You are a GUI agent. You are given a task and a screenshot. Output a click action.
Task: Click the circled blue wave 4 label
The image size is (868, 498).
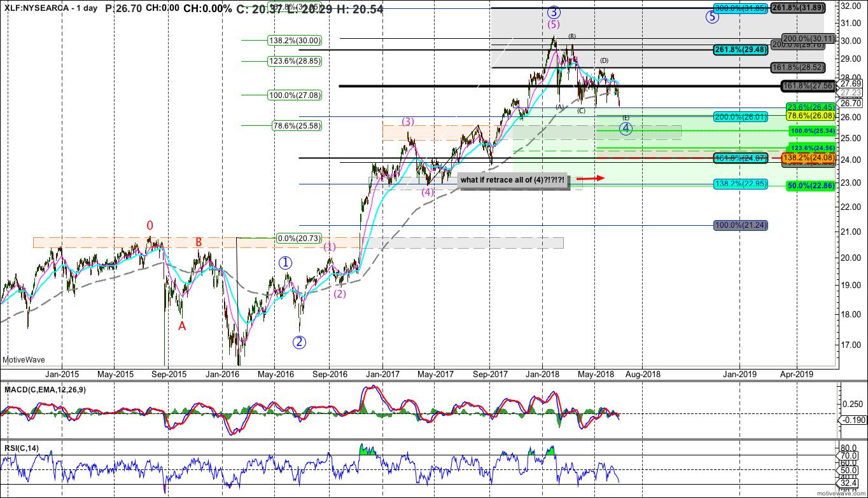[626, 128]
